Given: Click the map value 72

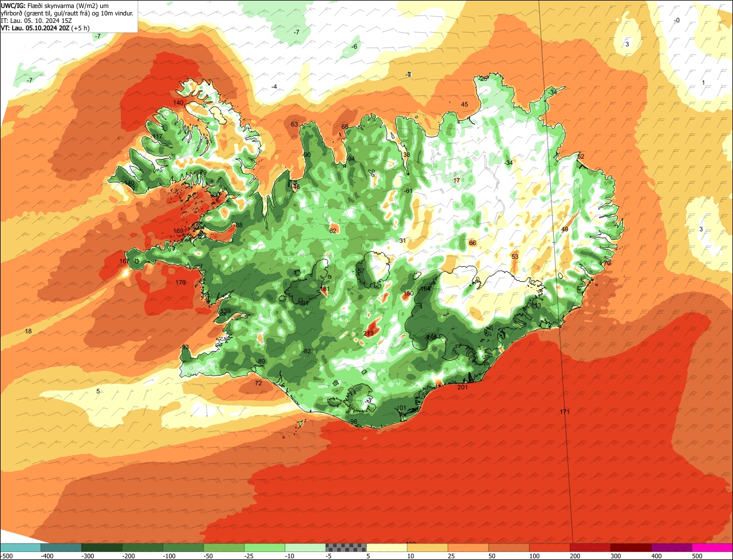Looking at the screenshot, I should point(258,383).
